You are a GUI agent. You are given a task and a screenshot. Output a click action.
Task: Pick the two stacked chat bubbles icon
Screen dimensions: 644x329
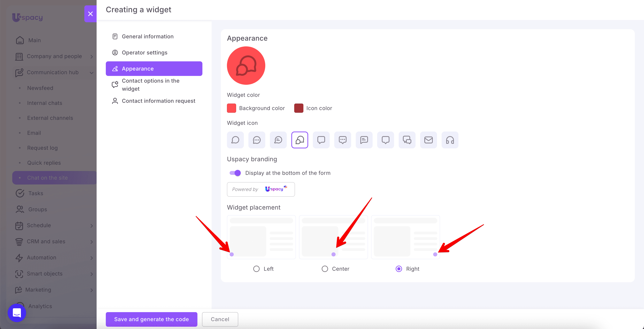[407, 140]
